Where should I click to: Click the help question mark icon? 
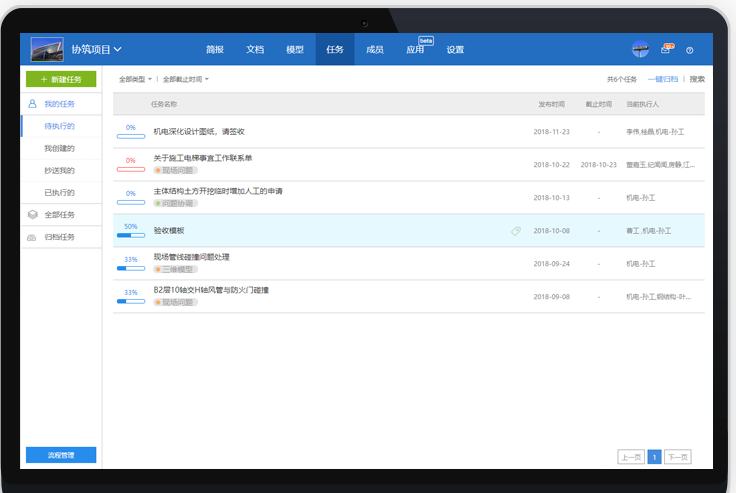(689, 50)
